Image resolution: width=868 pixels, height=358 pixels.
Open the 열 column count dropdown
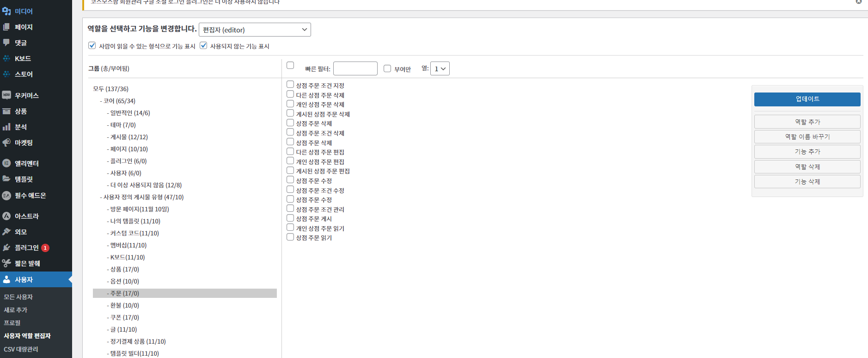(x=440, y=68)
